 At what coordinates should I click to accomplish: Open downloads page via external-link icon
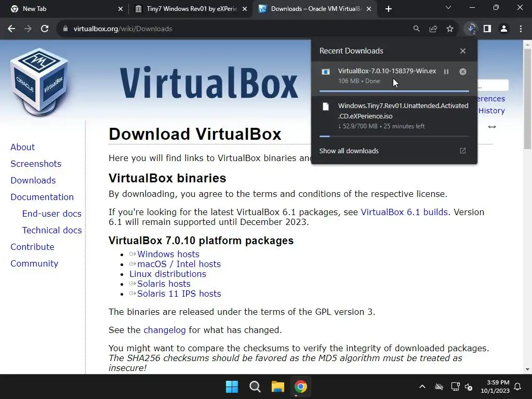point(463,151)
